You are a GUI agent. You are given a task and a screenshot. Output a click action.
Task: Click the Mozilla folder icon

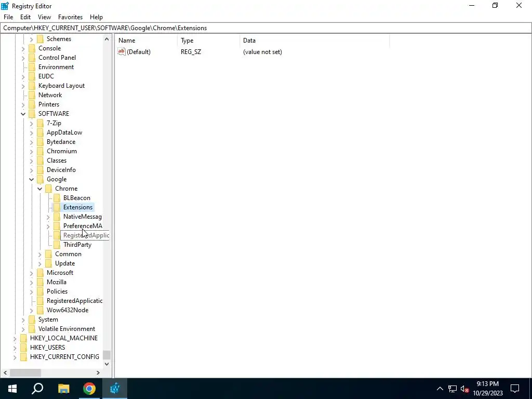click(40, 282)
